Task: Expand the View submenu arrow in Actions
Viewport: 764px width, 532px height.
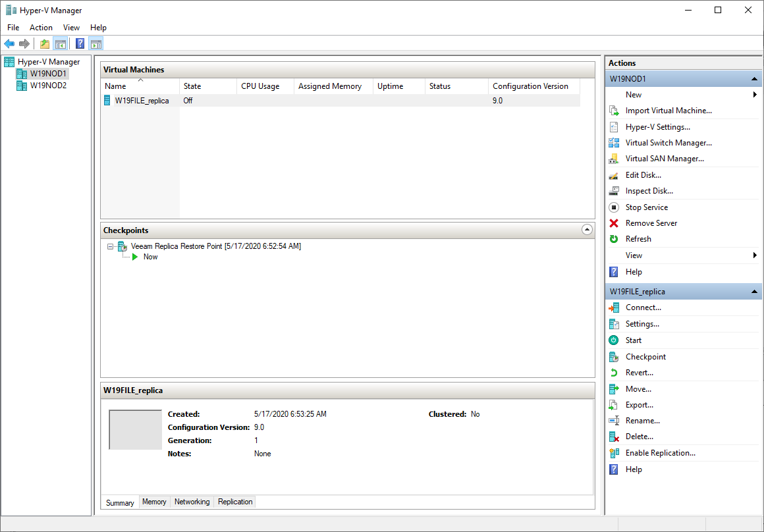Action: (755, 255)
